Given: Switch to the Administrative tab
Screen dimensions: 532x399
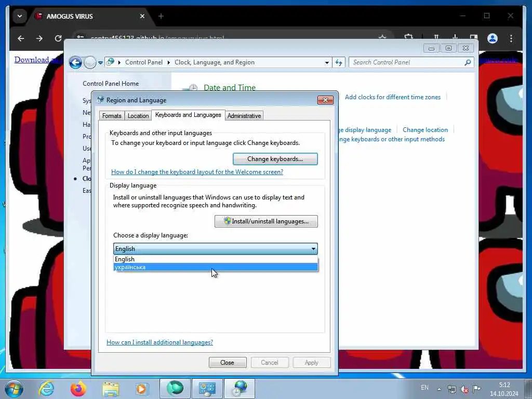Looking at the screenshot, I should pos(244,116).
